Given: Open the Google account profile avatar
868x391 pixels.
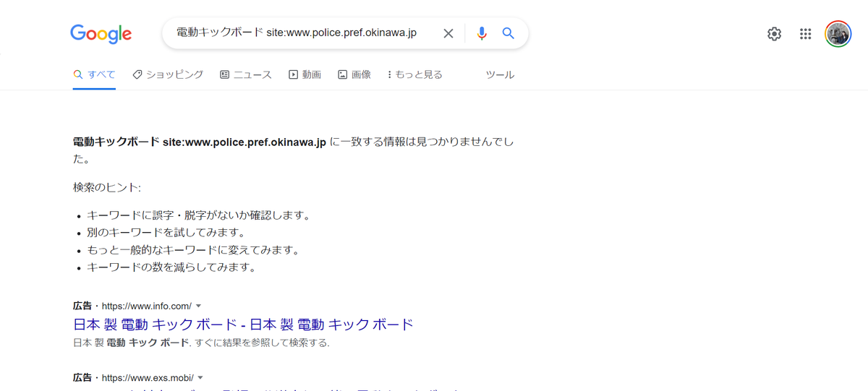Looking at the screenshot, I should click(x=838, y=34).
